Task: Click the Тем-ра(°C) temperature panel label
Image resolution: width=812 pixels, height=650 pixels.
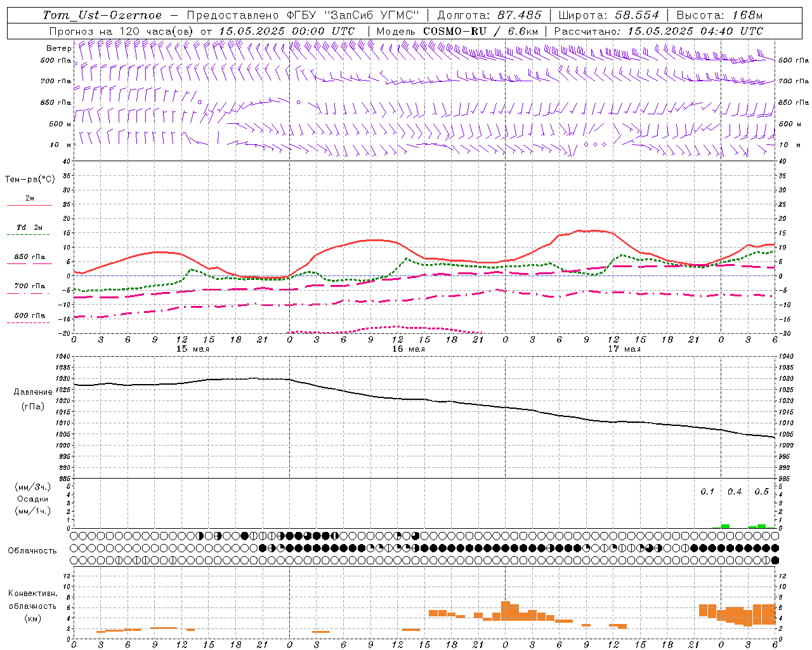Action: pyautogui.click(x=30, y=180)
